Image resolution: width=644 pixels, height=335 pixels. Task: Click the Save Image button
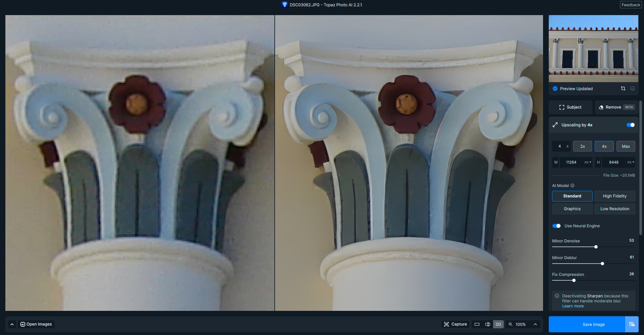point(593,324)
